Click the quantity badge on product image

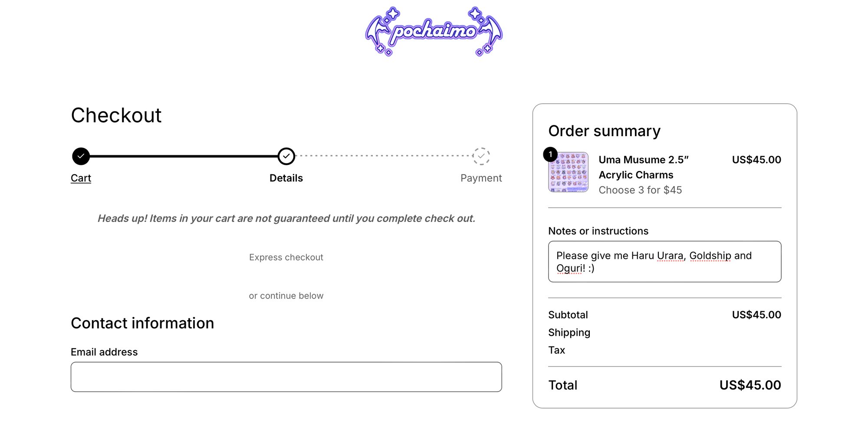(550, 154)
